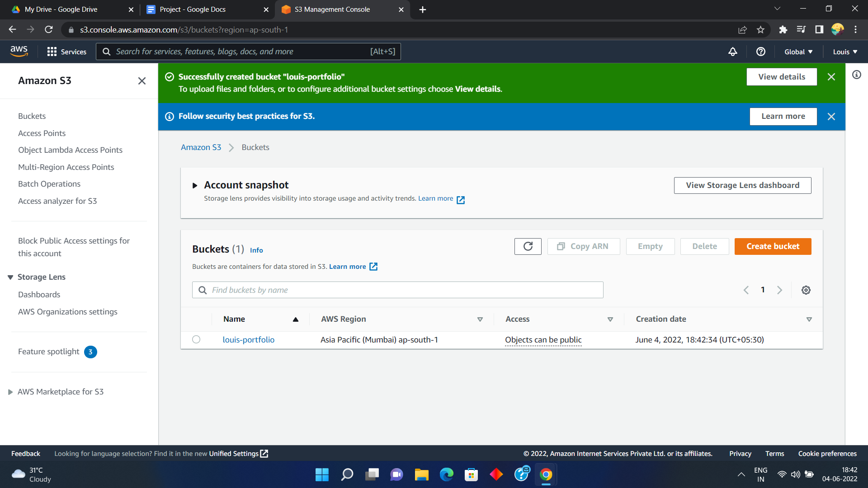The image size is (868, 488).
Task: Bookmark this page with the star icon
Action: (760, 30)
